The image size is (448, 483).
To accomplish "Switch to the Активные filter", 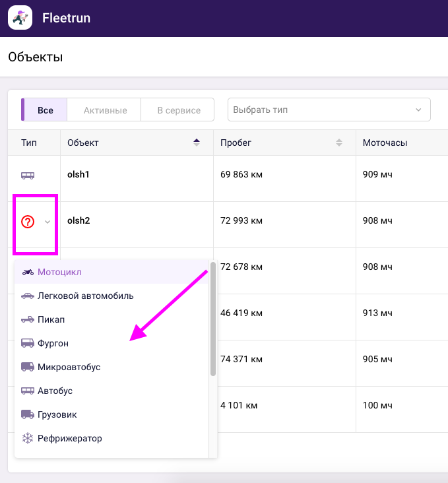I will [x=105, y=110].
